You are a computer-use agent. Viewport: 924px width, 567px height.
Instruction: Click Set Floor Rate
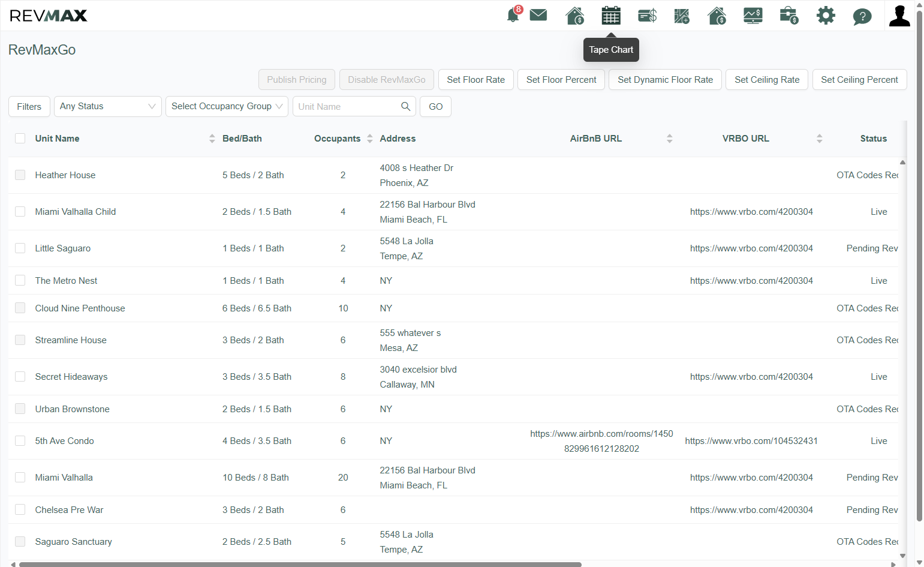click(476, 80)
